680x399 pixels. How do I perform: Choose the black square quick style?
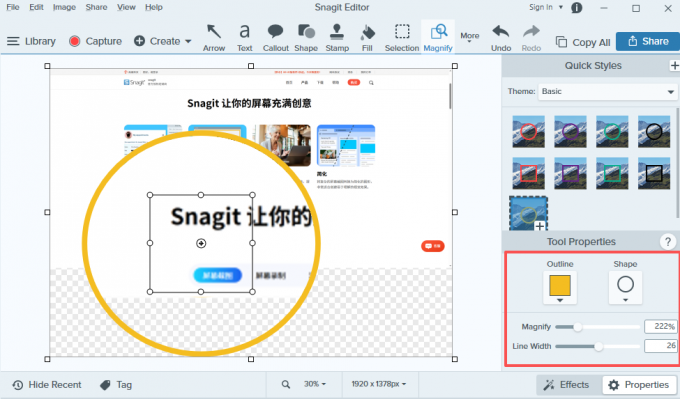coord(654,173)
